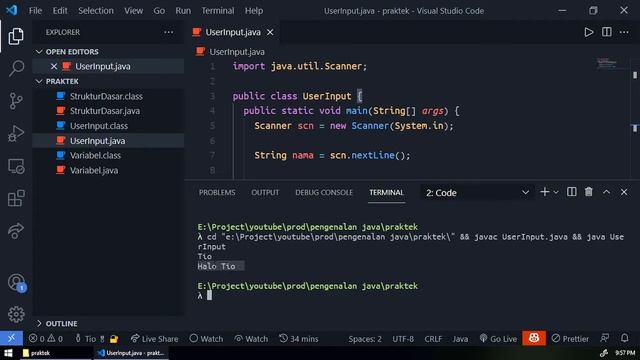Click the 34 mins timer item
Image resolution: width=640 pixels, height=360 pixels.
tap(299, 339)
